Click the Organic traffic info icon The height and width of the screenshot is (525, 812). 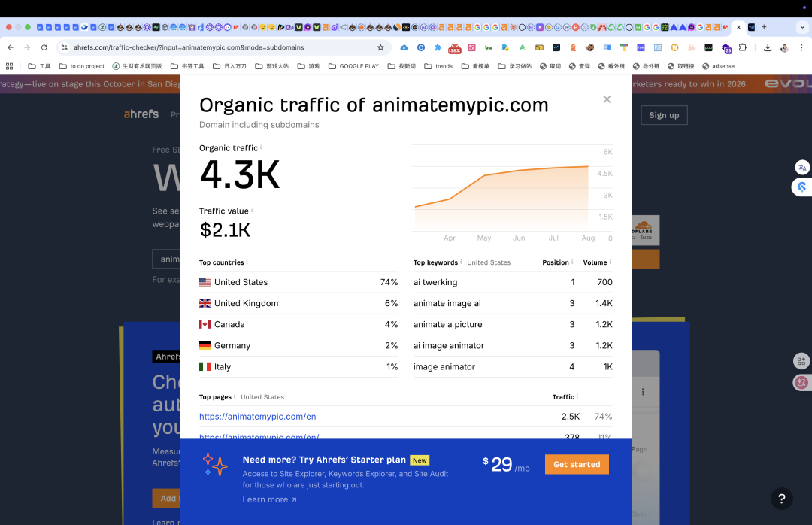pyautogui.click(x=261, y=147)
